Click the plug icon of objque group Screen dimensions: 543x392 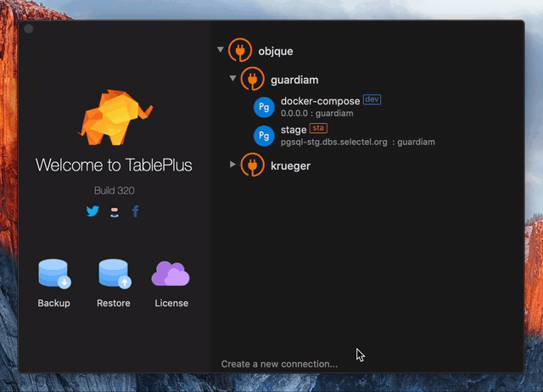click(x=240, y=50)
